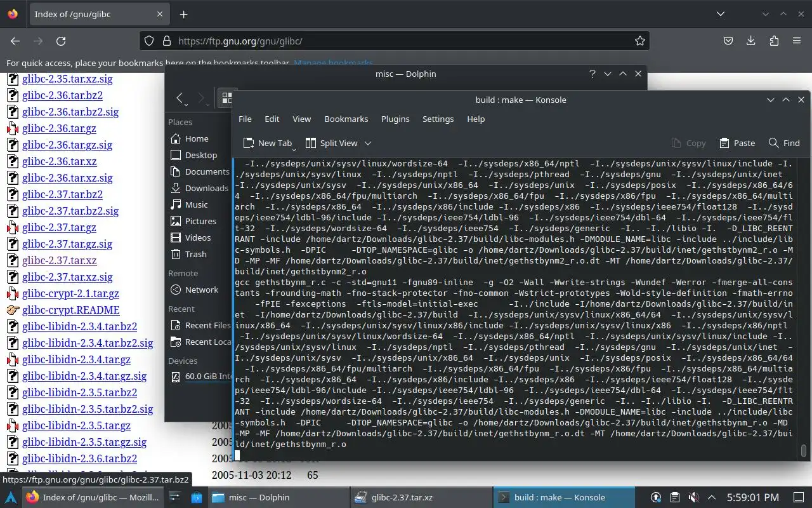This screenshot has width=812, height=508.
Task: Click the Split View button in Konsole
Action: (332, 143)
